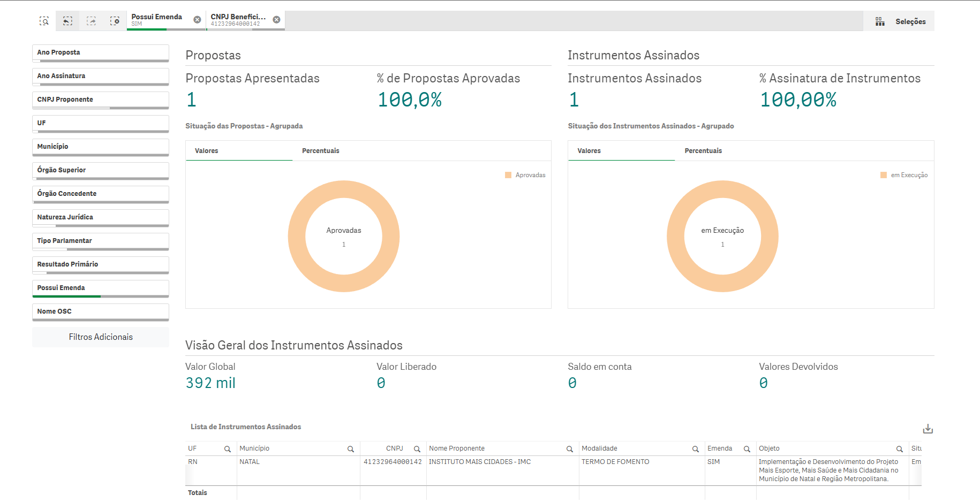Download the Lista de Instrumentos Assinados
Screen dimensions: 980x502
pyautogui.click(x=928, y=429)
